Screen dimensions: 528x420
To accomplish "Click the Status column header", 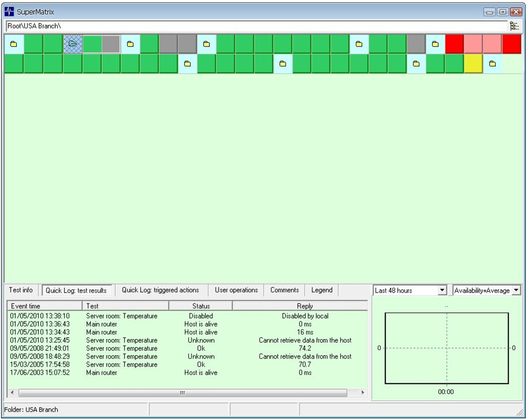I will [200, 306].
